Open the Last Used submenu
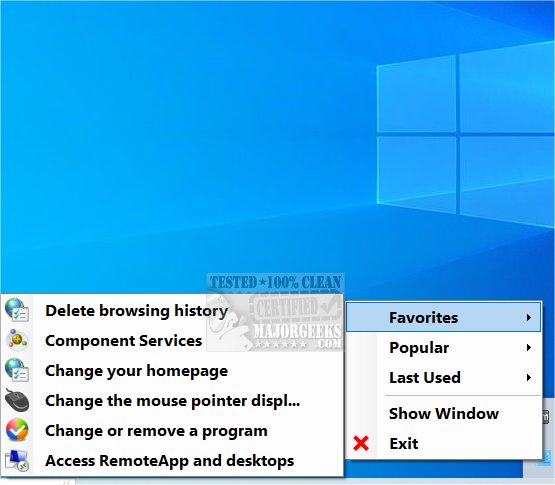555x485 pixels. [x=444, y=377]
